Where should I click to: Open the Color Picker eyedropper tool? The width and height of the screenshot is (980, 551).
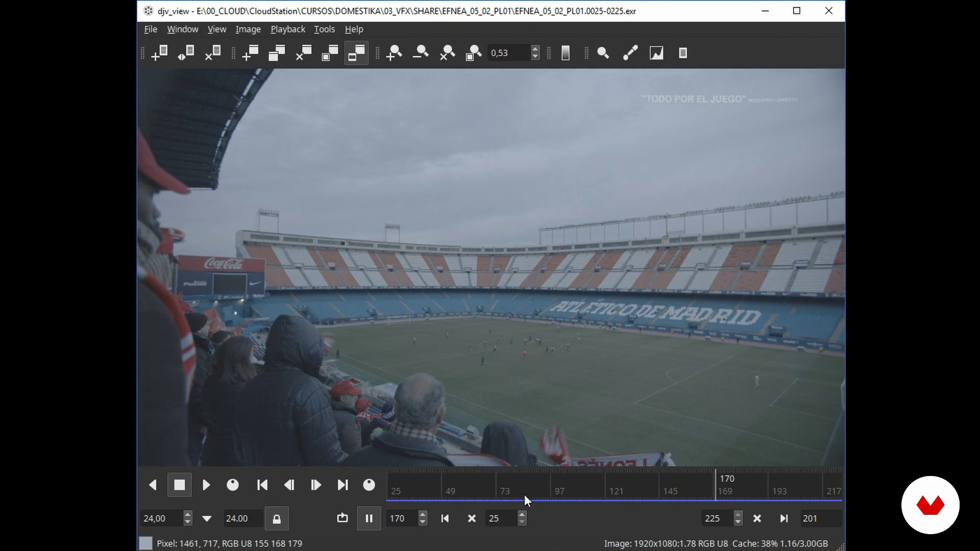pos(630,53)
